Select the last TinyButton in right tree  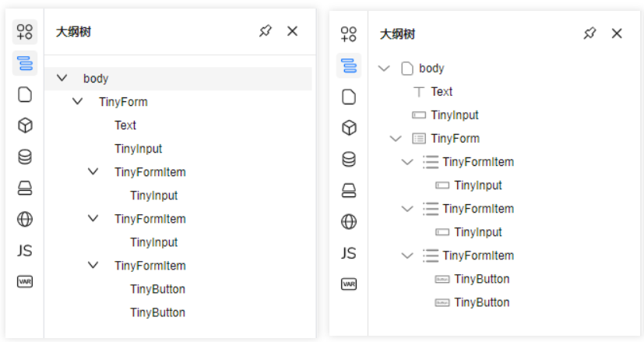[481, 302]
